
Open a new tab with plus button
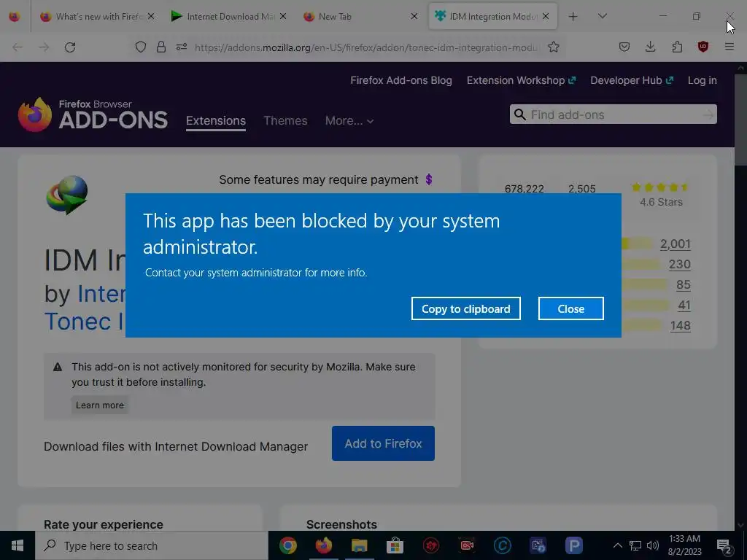573,17
